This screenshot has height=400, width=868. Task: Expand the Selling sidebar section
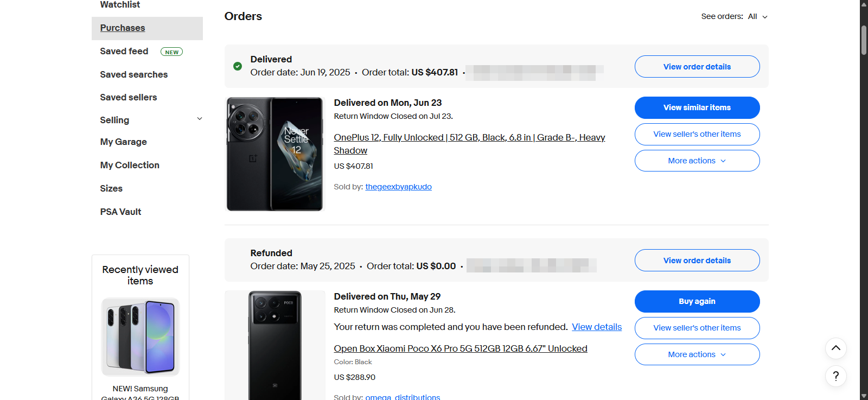click(x=200, y=119)
